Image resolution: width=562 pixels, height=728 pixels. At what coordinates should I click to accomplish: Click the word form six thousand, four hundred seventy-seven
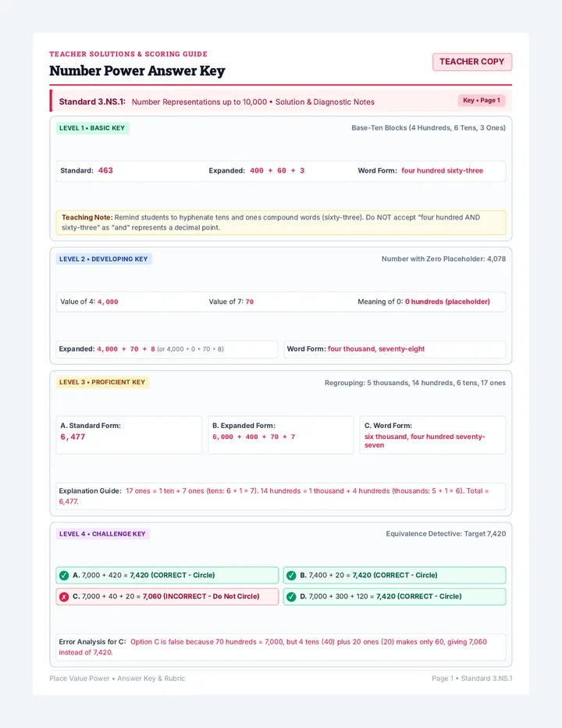tap(425, 441)
